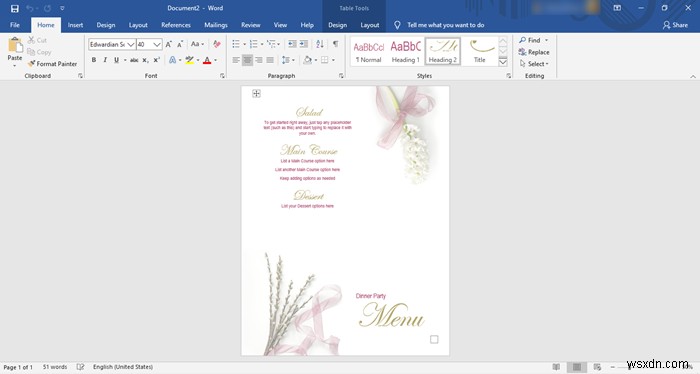Toggle Underline formatting

(116, 60)
